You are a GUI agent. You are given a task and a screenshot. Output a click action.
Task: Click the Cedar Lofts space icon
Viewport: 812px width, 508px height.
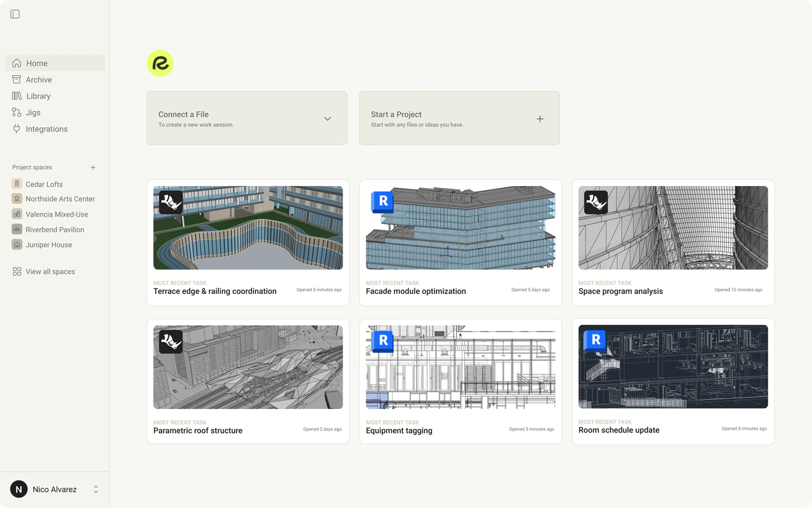click(17, 184)
